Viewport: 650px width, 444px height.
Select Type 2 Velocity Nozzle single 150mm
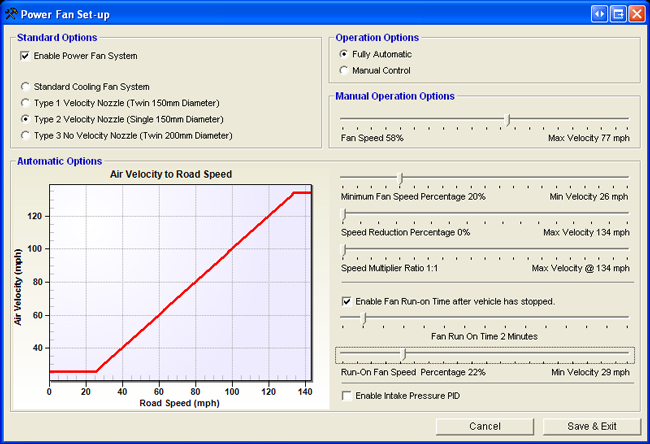pos(26,119)
